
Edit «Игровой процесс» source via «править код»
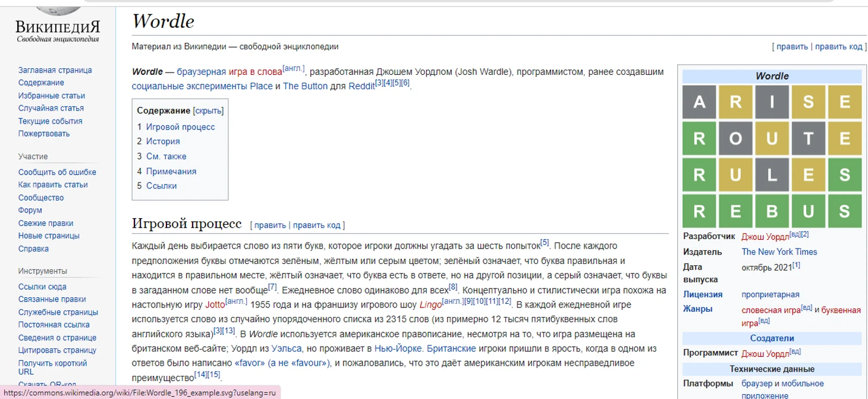[317, 225]
